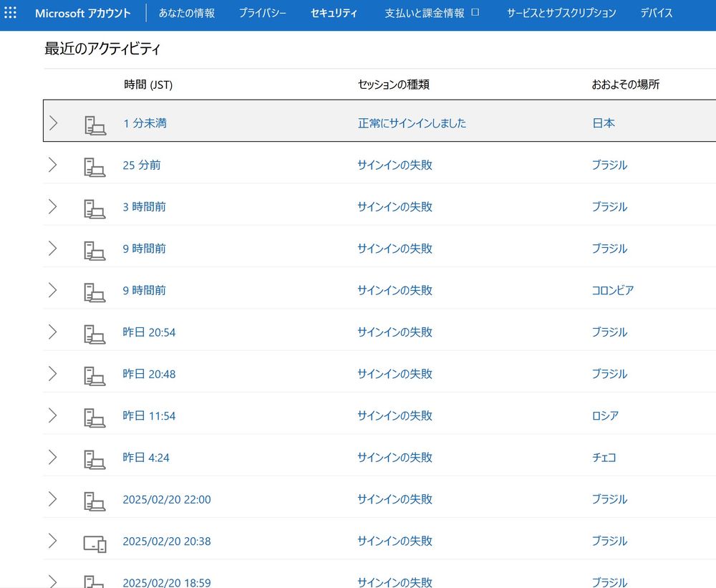Click the 昨日 20:54 time text
Image resolution: width=716 pixels, height=588 pixels.
[x=149, y=332]
